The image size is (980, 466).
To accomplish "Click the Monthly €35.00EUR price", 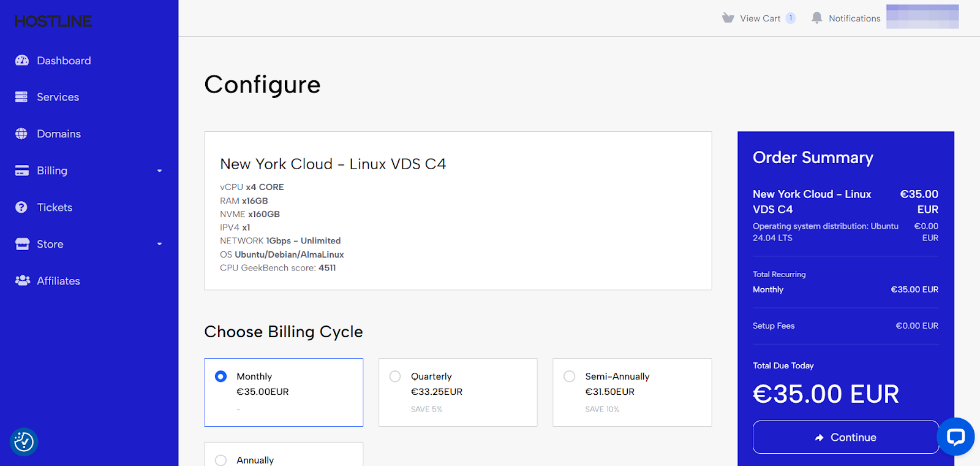I will pos(263,392).
